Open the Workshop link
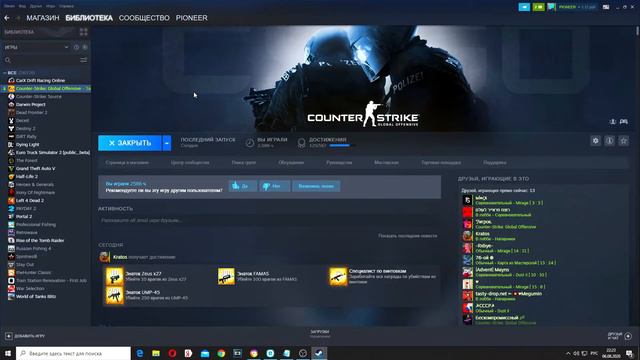Image resolution: width=640 pixels, height=360 pixels. 386,162
